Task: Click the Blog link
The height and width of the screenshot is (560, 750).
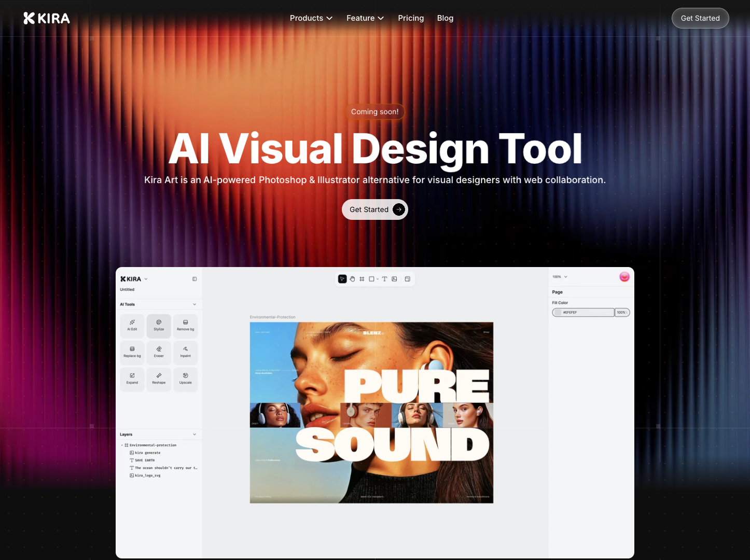Action: 445,18
